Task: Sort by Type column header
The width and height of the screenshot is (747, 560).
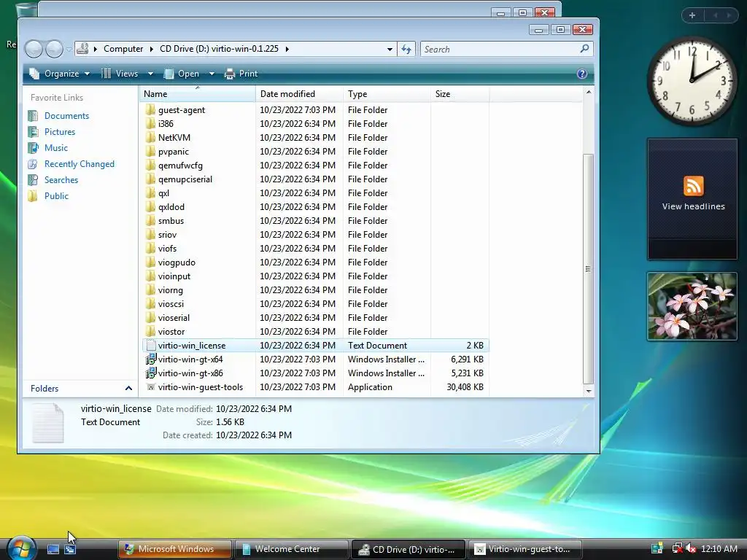Action: (x=387, y=94)
